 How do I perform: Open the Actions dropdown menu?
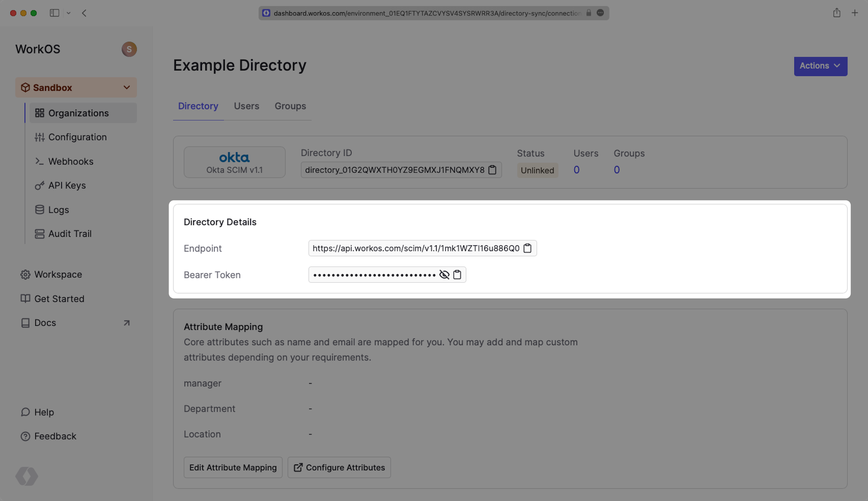click(820, 66)
